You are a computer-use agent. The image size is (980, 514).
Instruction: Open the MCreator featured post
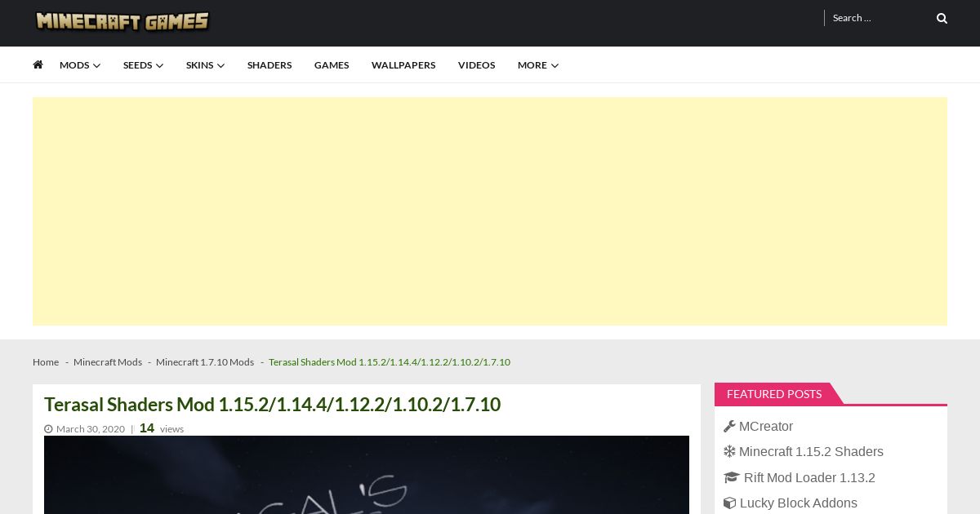pyautogui.click(x=766, y=426)
